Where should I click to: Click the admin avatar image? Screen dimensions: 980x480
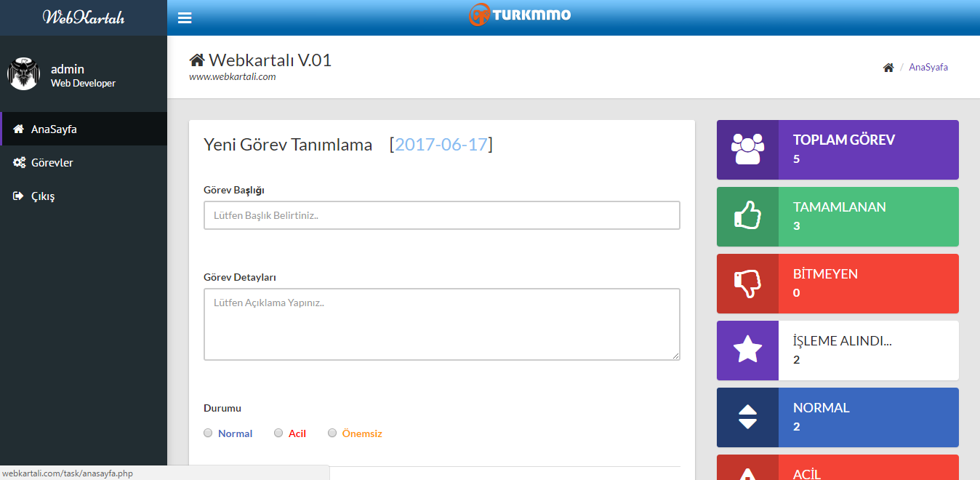coord(23,74)
